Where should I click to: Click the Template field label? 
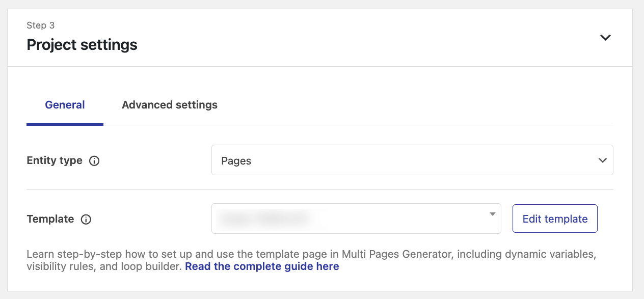pyautogui.click(x=50, y=220)
